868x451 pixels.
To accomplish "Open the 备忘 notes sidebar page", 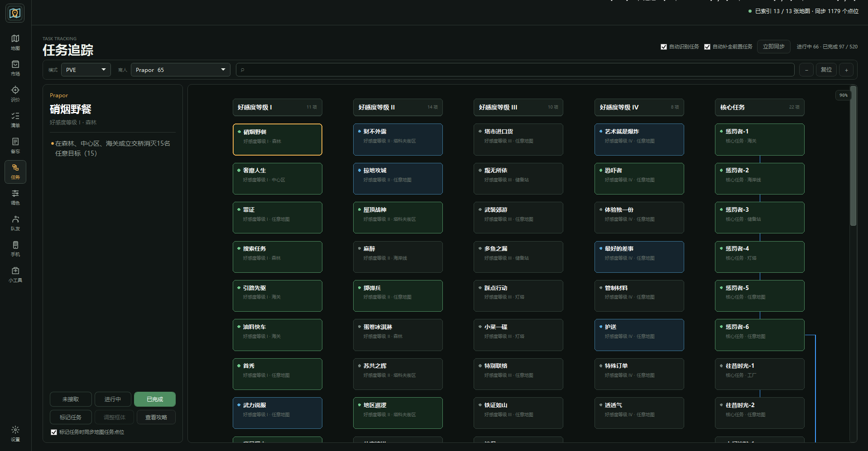I will click(x=15, y=146).
